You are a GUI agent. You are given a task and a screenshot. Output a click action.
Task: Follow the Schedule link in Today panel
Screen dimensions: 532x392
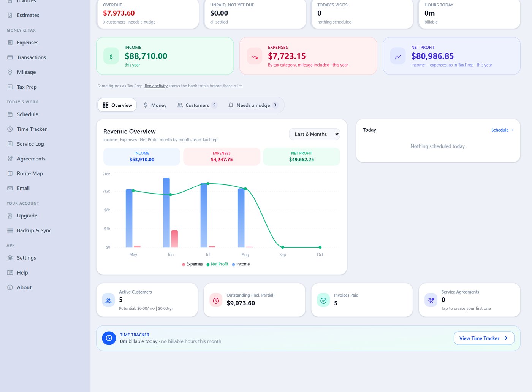point(502,130)
